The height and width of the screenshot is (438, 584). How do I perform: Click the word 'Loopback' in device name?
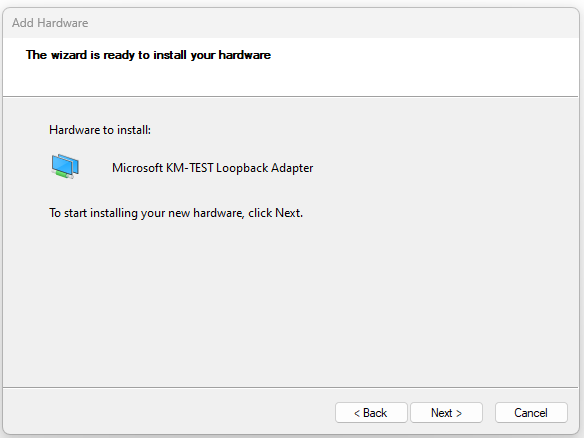pos(242,168)
